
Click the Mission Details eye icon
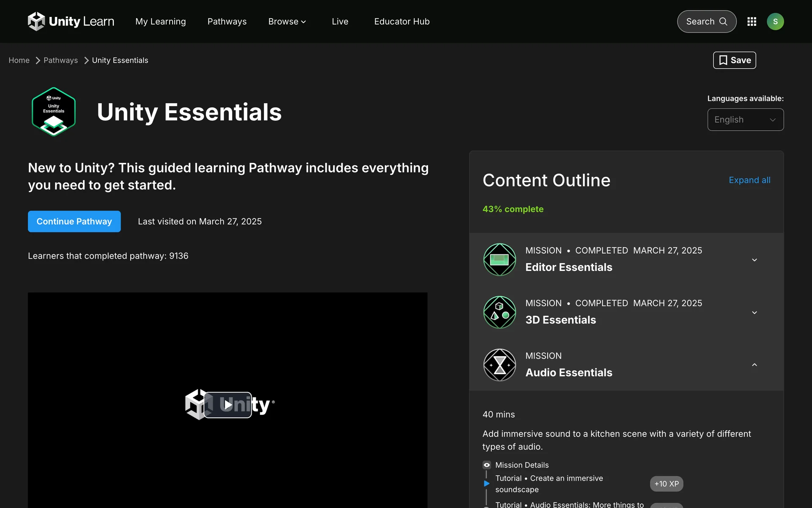(487, 465)
